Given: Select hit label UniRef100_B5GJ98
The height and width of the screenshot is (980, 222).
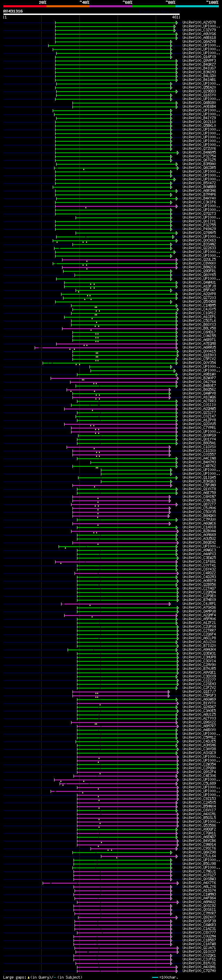Looking at the screenshot, I should point(199,864).
